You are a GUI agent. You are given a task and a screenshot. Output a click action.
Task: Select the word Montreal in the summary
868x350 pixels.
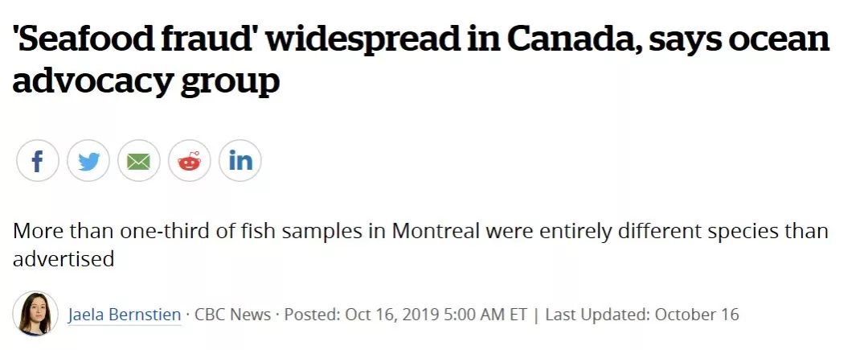tap(436, 230)
